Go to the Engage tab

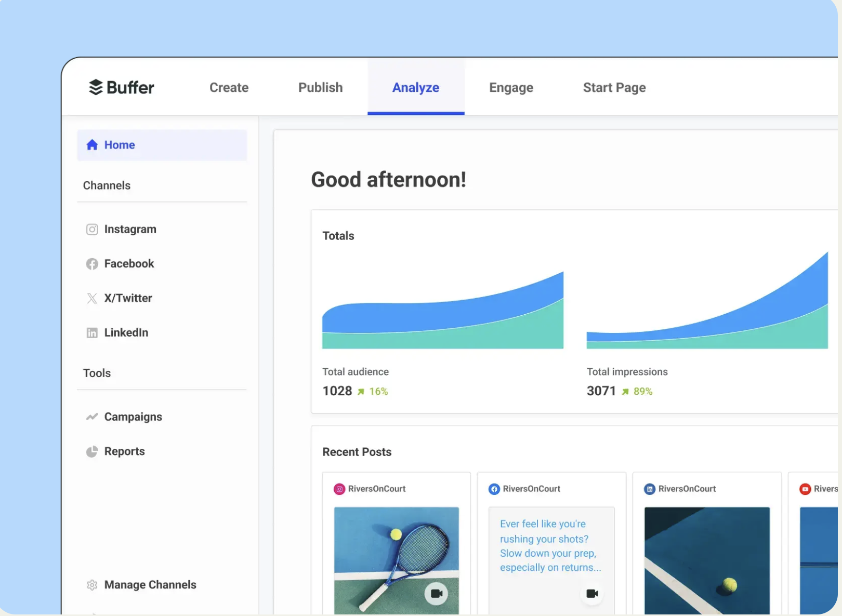point(511,87)
